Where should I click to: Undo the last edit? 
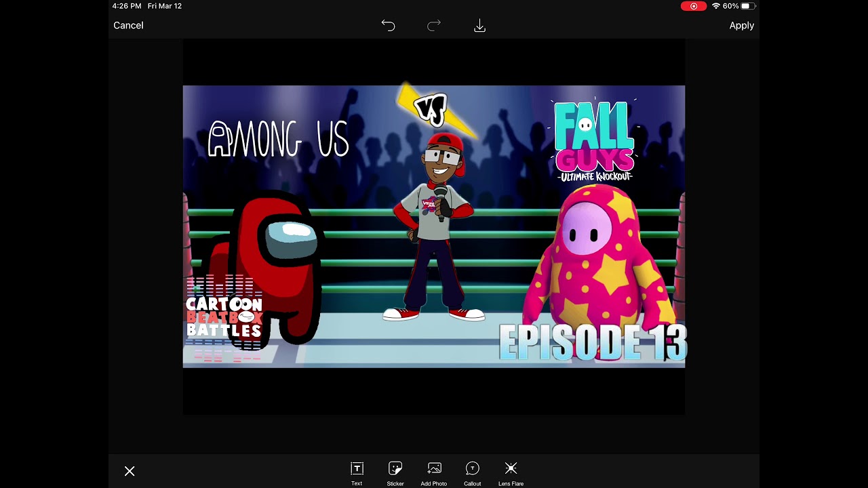[x=388, y=25]
